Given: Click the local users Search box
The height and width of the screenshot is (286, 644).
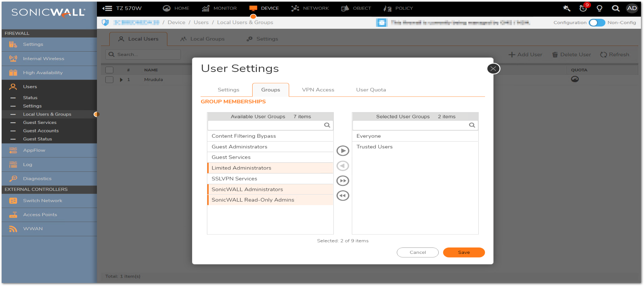Looking at the screenshot, I should click(x=143, y=55).
